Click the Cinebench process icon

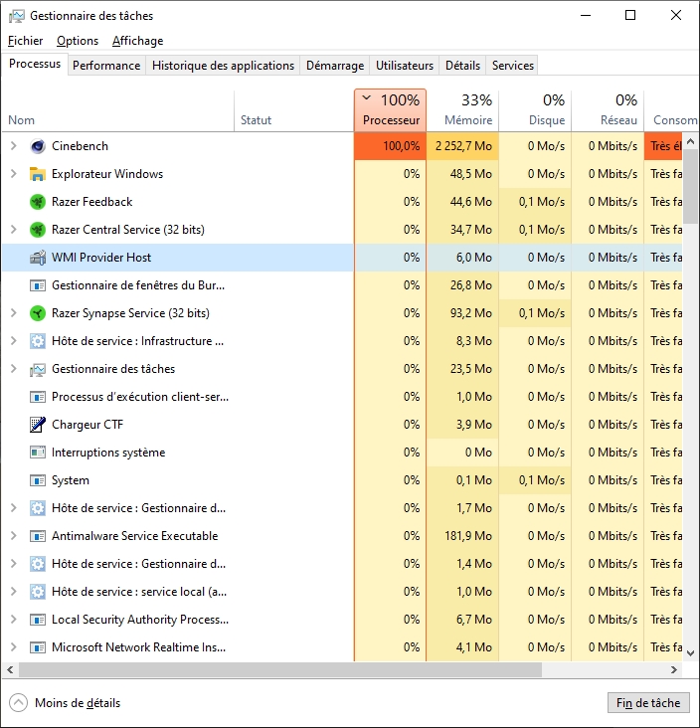[x=38, y=146]
